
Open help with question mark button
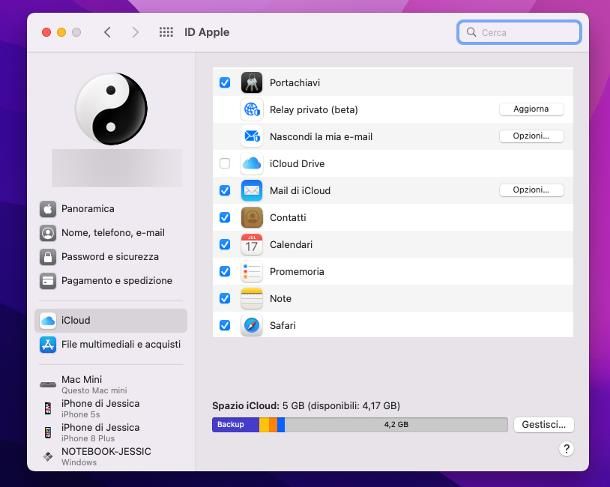pyautogui.click(x=566, y=449)
